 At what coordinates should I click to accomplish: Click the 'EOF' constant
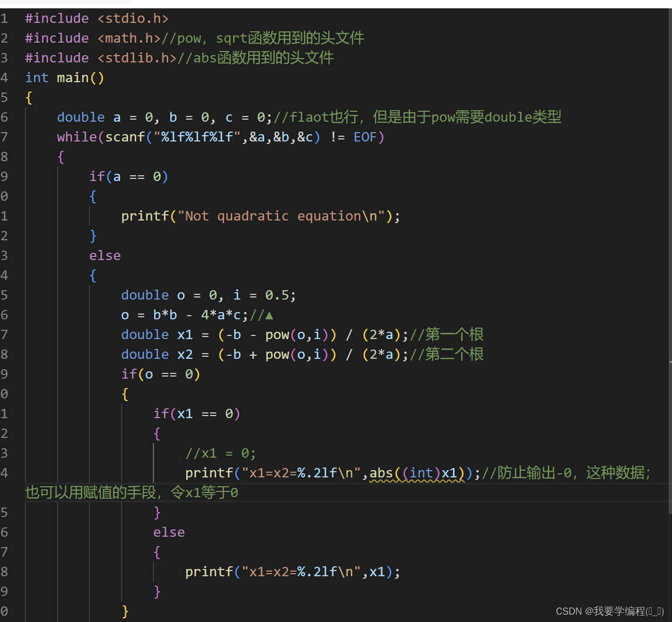(x=365, y=137)
